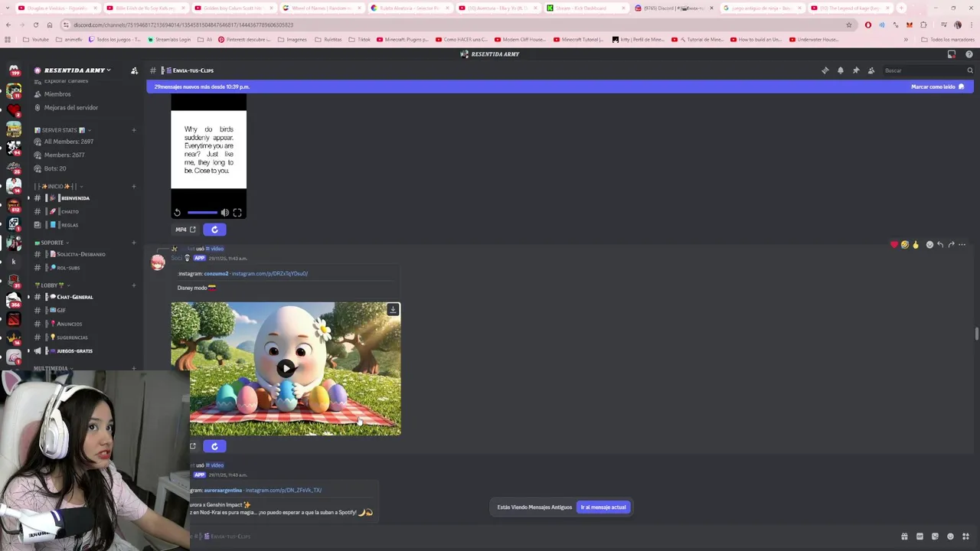Open the red heart server icon
980x551 pixels.
[x=14, y=110]
